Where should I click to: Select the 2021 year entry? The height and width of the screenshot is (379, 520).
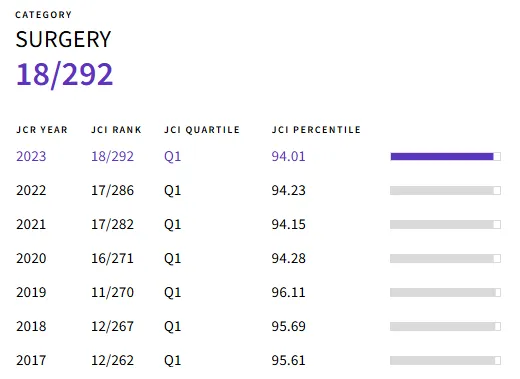click(x=31, y=224)
